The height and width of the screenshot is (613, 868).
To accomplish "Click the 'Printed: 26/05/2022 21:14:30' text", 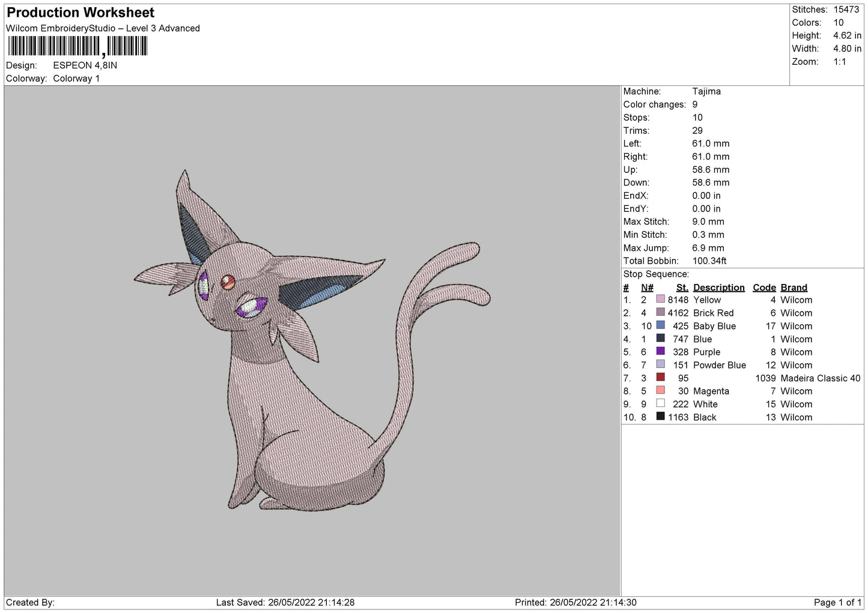I will 575,602.
